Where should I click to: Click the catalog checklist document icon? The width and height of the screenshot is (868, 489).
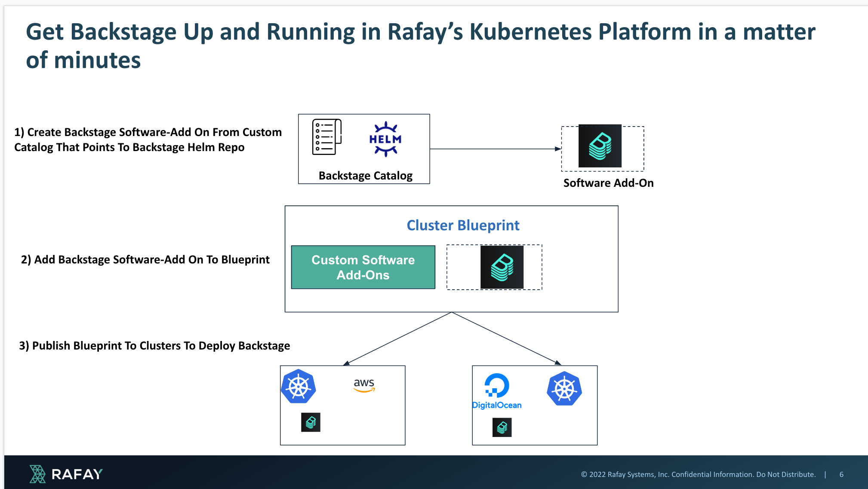click(326, 137)
